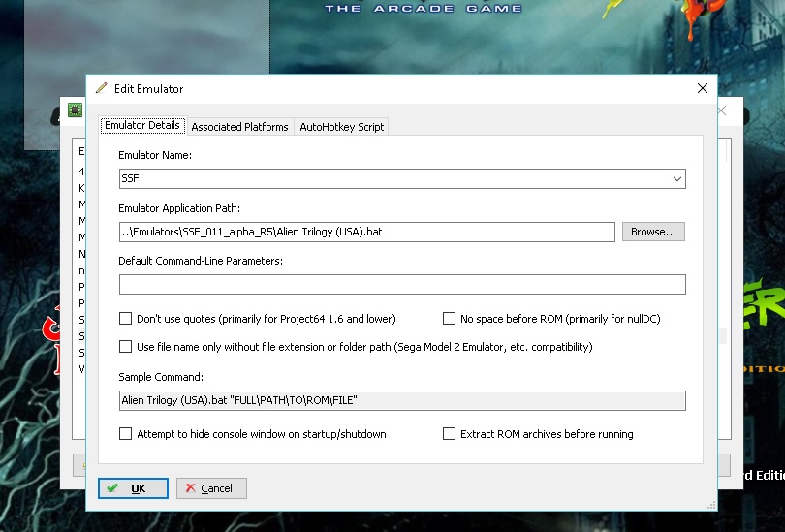Viewport: 785px width, 532px height.
Task: Close the background Manage Emulators window
Action: [722, 110]
